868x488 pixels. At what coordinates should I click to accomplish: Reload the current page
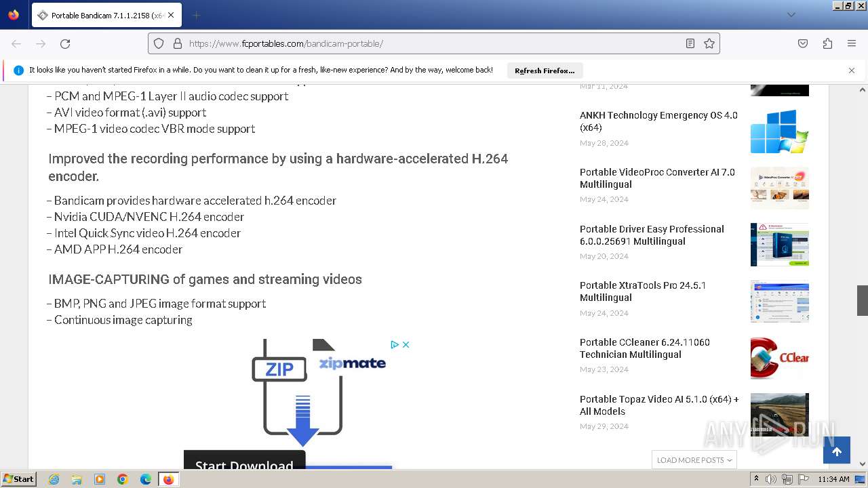coord(65,43)
